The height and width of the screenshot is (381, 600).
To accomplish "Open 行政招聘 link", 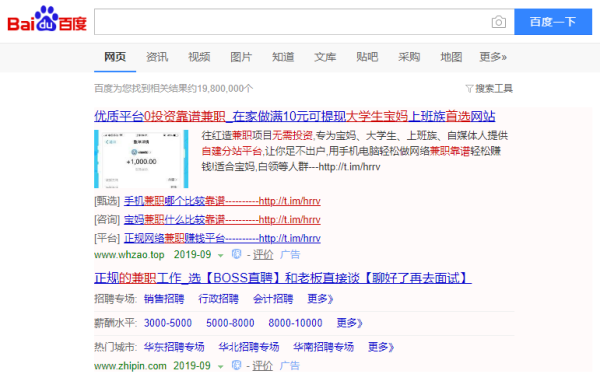I will pyautogui.click(x=218, y=299).
